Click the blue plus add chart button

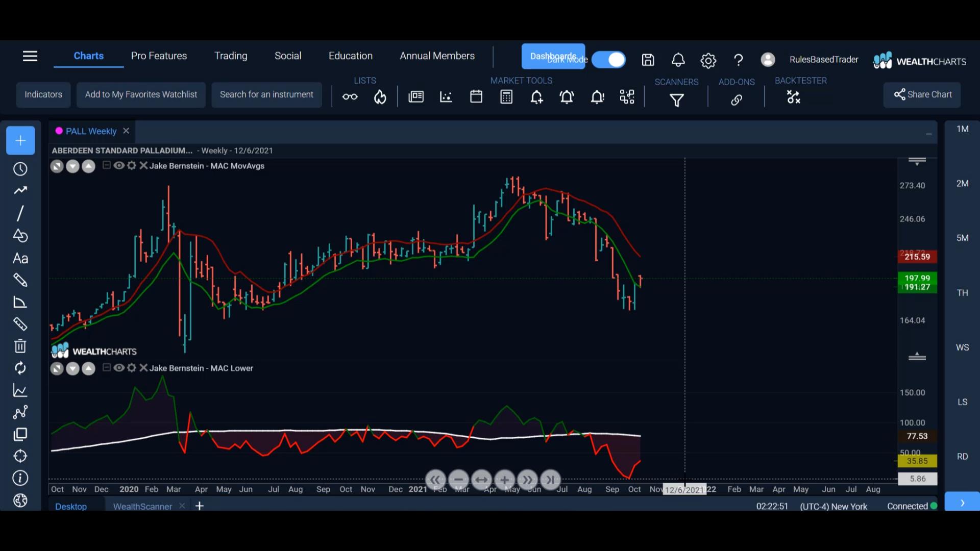pos(20,140)
